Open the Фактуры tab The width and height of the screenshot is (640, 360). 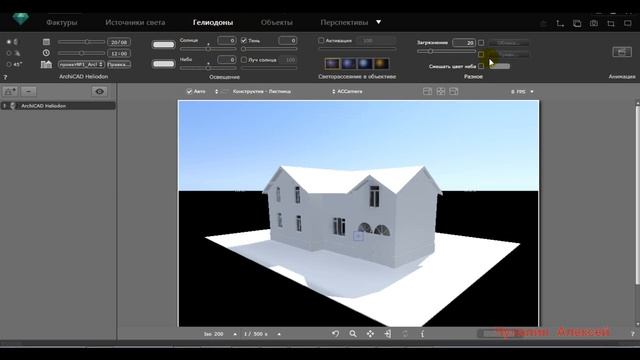tap(62, 22)
